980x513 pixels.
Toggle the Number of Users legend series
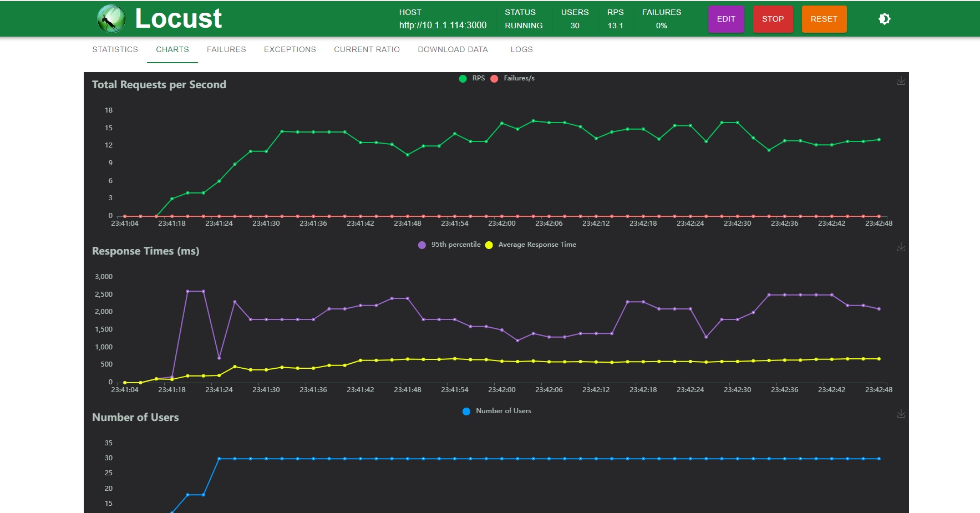(x=497, y=411)
